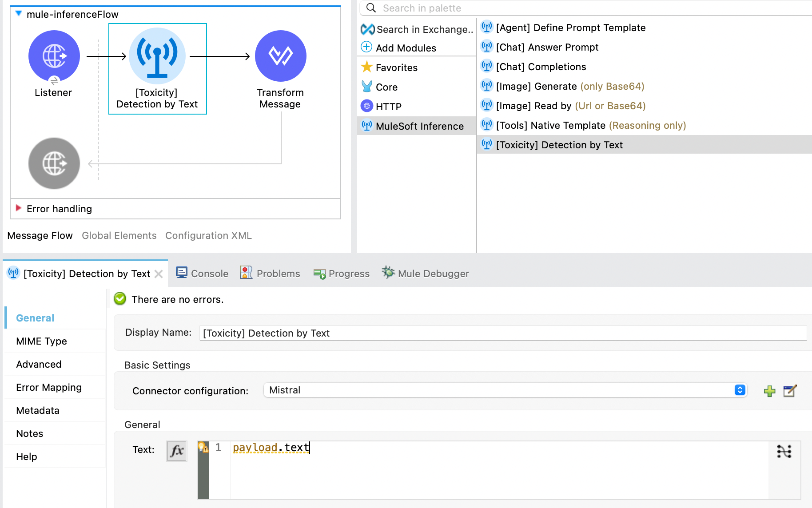Open the Configuration XML tab
The width and height of the screenshot is (812, 508).
[208, 235]
